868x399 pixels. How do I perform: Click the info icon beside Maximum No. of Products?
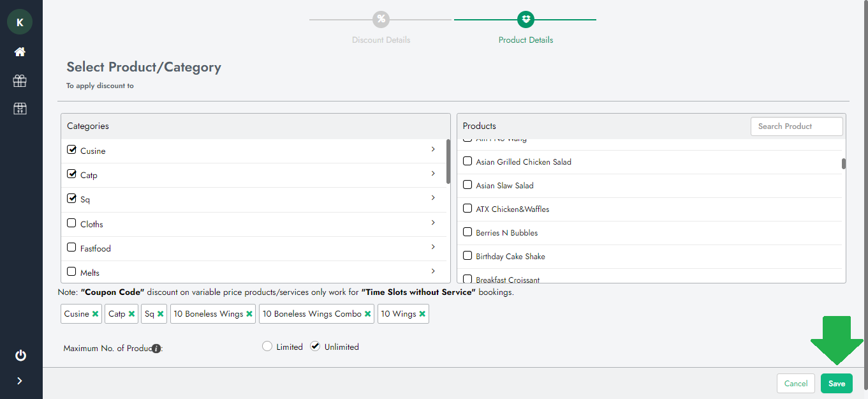point(156,349)
